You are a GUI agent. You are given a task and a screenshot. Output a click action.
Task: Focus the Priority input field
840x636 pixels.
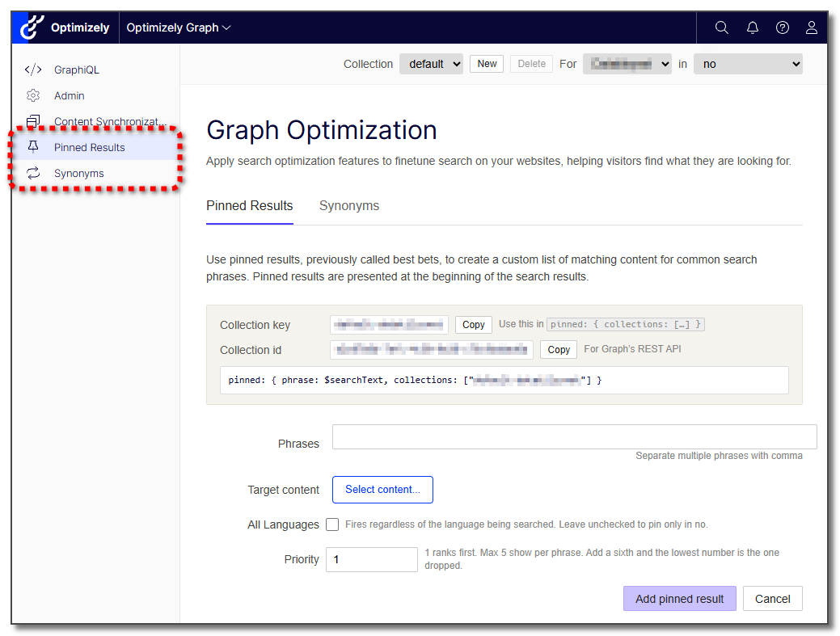pos(372,559)
